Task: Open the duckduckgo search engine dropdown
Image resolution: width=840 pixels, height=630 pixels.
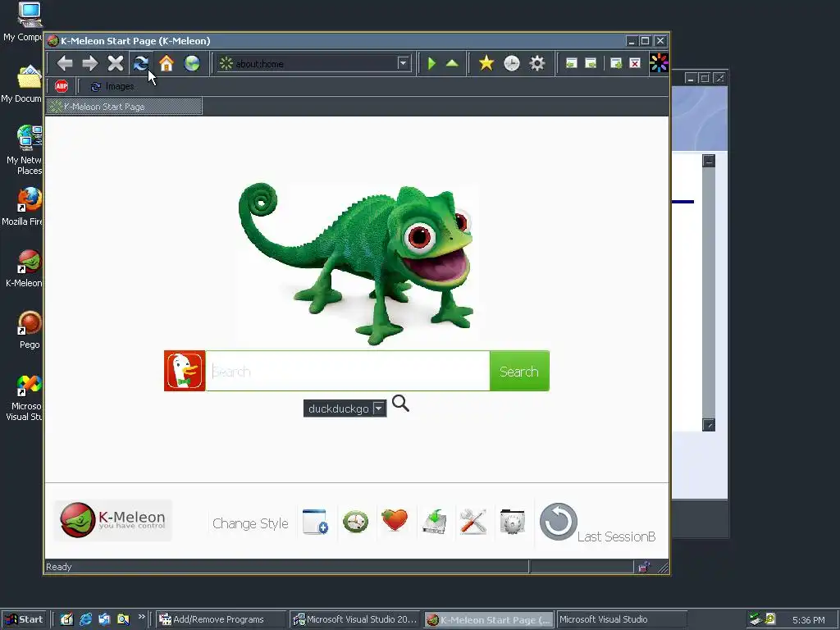Action: coord(345,409)
